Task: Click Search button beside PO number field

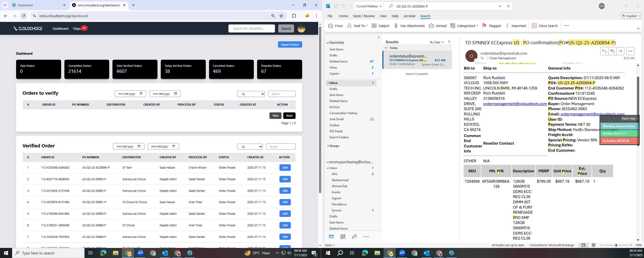Action: click(286, 28)
